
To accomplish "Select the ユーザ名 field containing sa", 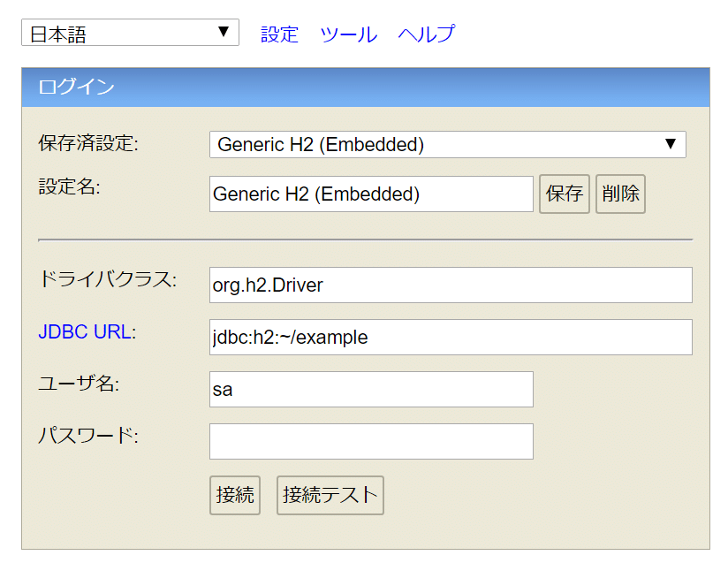I will pos(371,390).
